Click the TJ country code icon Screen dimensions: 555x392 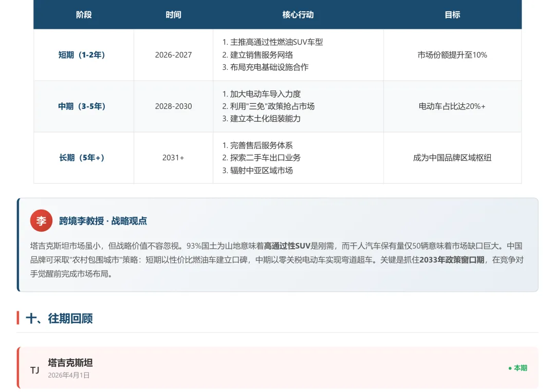click(35, 370)
